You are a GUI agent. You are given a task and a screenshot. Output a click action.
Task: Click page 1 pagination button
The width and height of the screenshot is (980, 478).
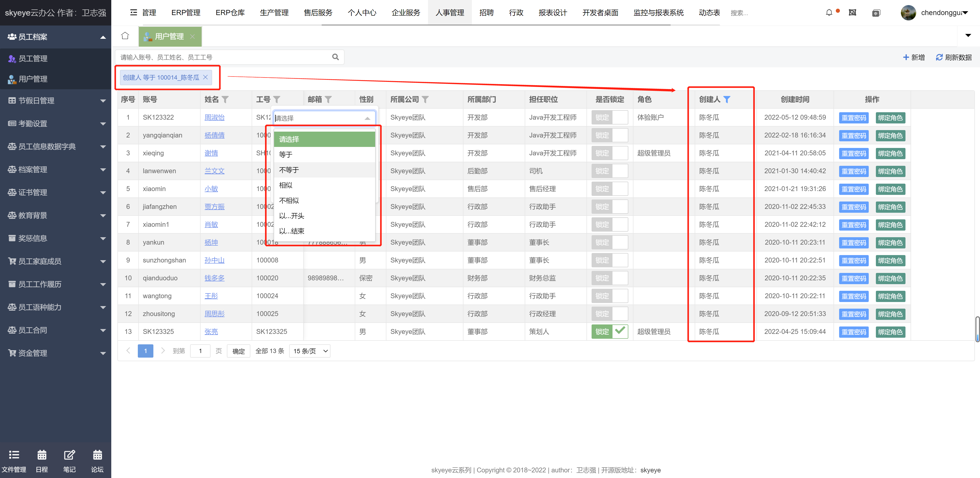click(145, 351)
